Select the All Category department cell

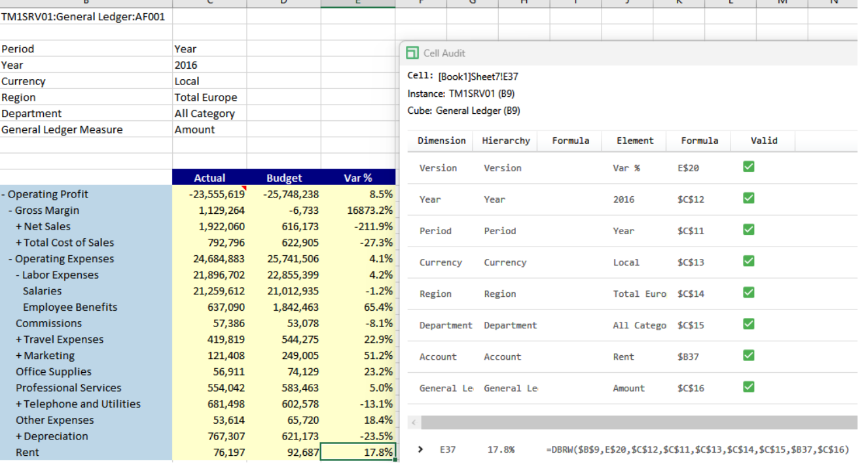pos(209,113)
